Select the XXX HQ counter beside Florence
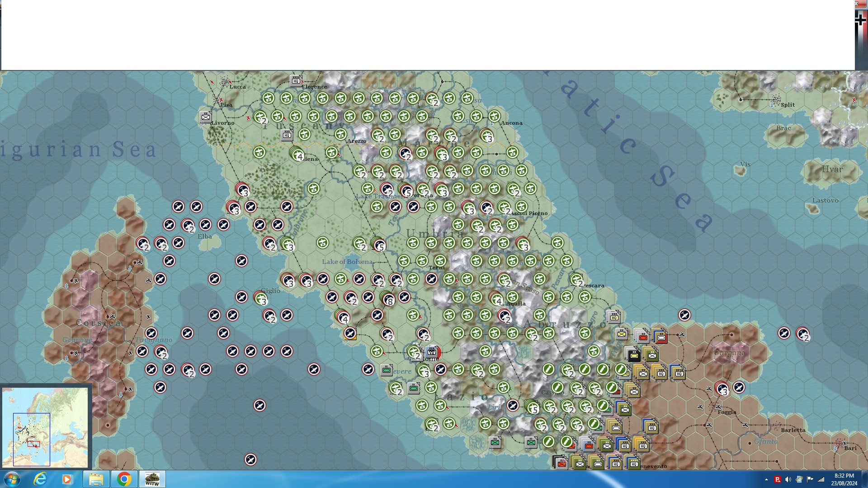 (x=296, y=80)
